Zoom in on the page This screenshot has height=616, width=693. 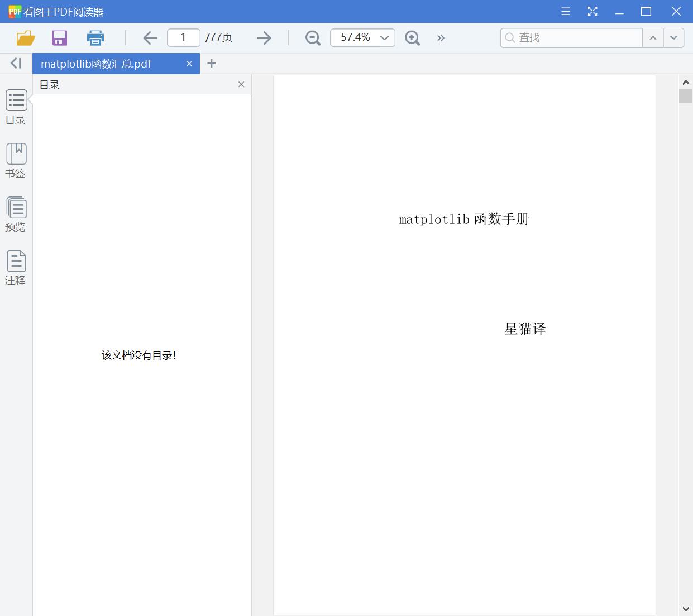click(x=412, y=37)
